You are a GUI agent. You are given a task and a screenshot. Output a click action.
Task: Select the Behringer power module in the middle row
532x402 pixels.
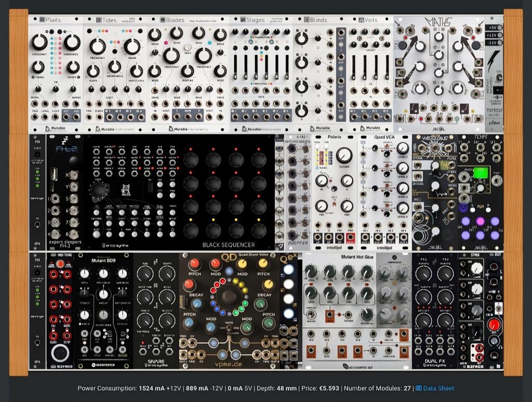point(37,192)
